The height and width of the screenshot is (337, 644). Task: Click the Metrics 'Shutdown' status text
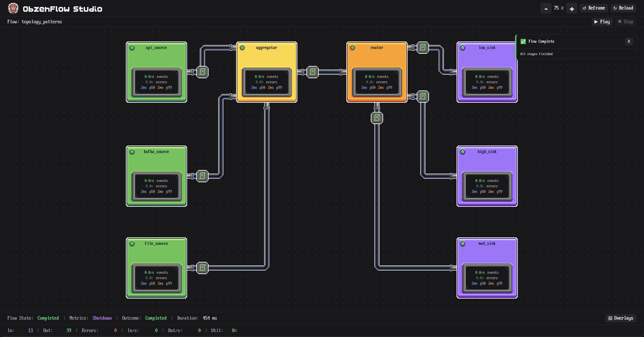coord(102,318)
